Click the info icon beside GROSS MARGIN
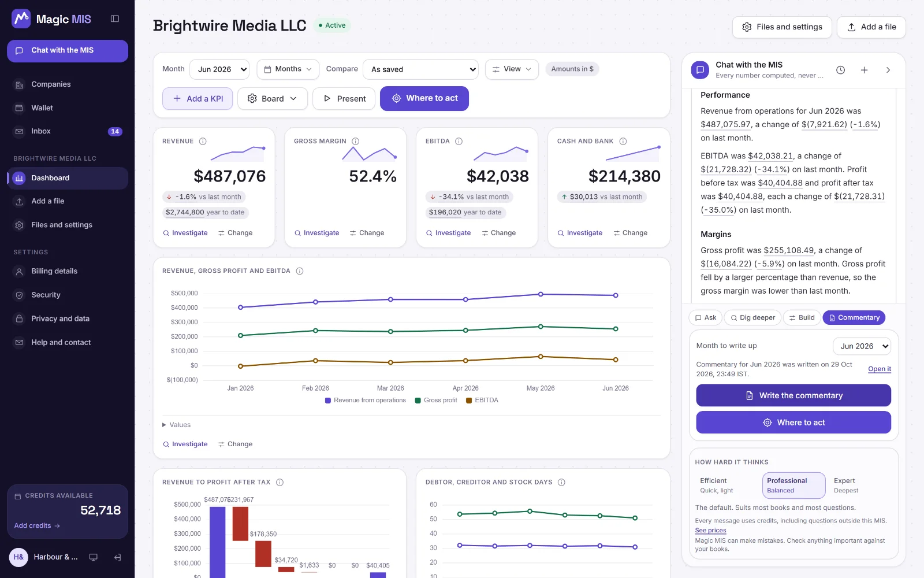Screen dimensions: 924x578 tap(356, 141)
